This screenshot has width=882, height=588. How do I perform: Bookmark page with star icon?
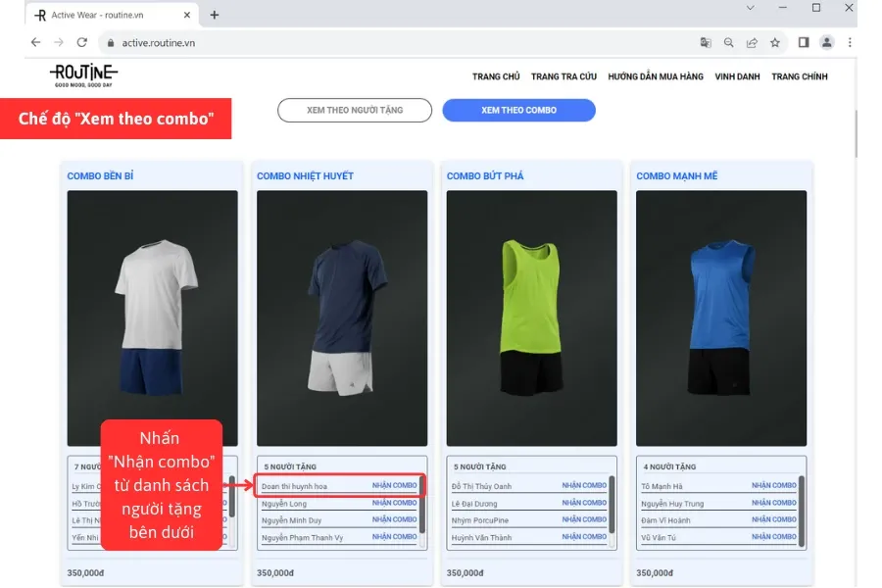(x=775, y=43)
